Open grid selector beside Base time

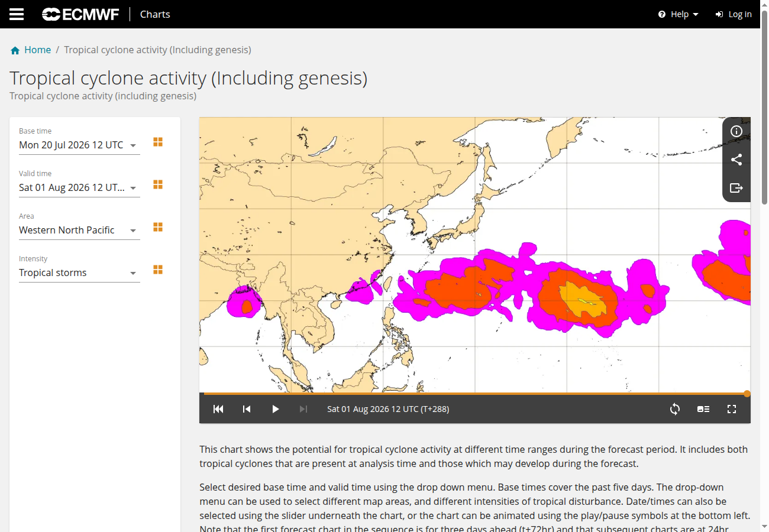(158, 142)
